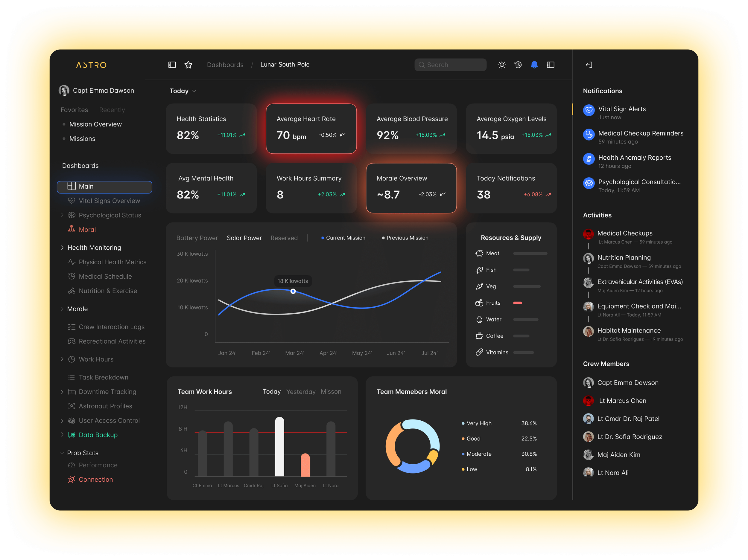
Task: Expand the Psychological Status tree item
Action: pyautogui.click(x=62, y=215)
